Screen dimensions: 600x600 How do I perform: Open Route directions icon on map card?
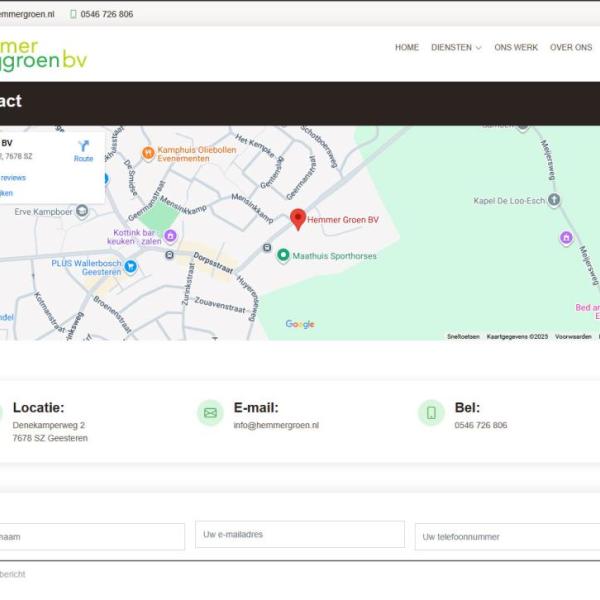(x=83, y=147)
